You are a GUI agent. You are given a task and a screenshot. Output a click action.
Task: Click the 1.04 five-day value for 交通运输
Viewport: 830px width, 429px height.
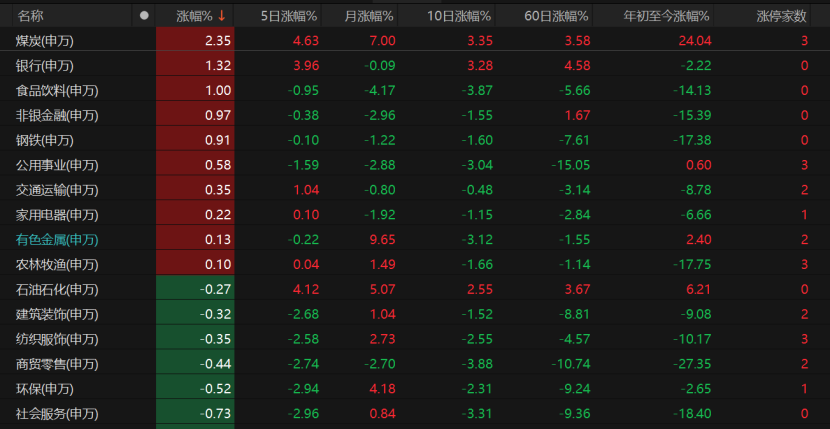pyautogui.click(x=305, y=190)
